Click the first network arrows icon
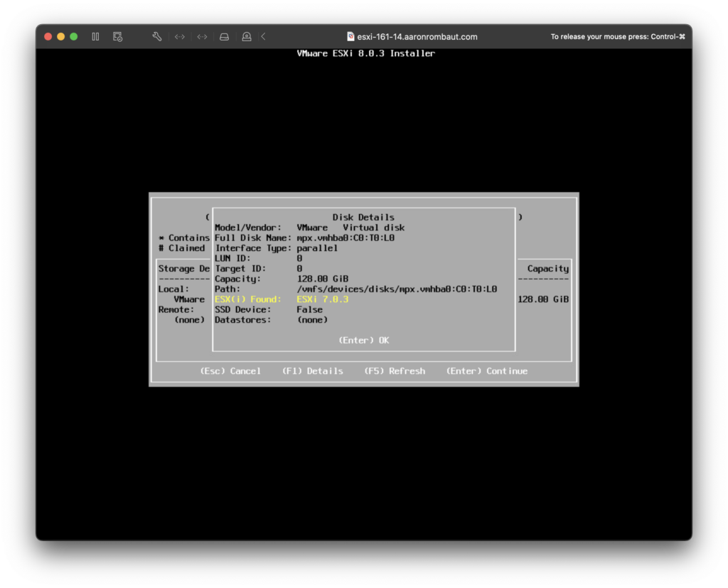Image resolution: width=728 pixels, height=588 pixels. 180,36
